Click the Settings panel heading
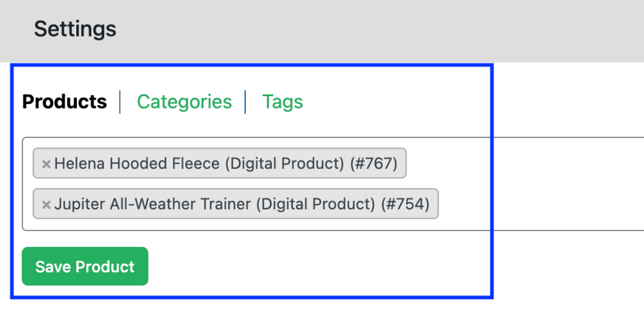 (x=75, y=29)
